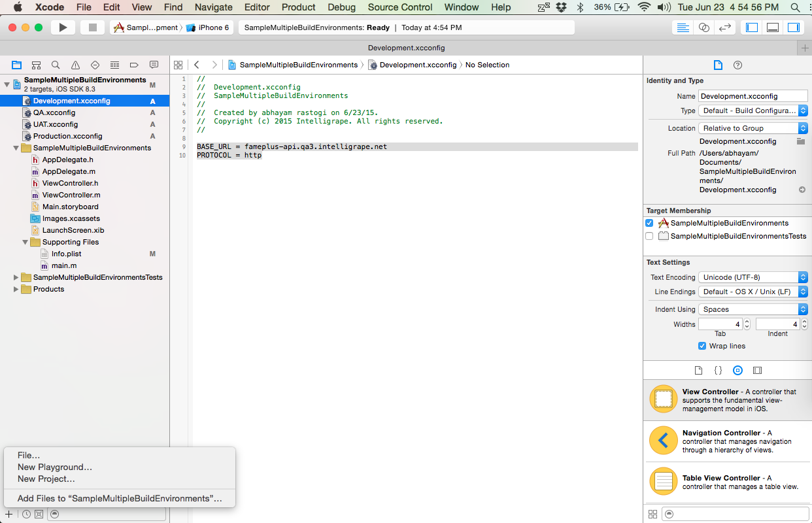
Task: Show the Project navigator
Action: 17,65
